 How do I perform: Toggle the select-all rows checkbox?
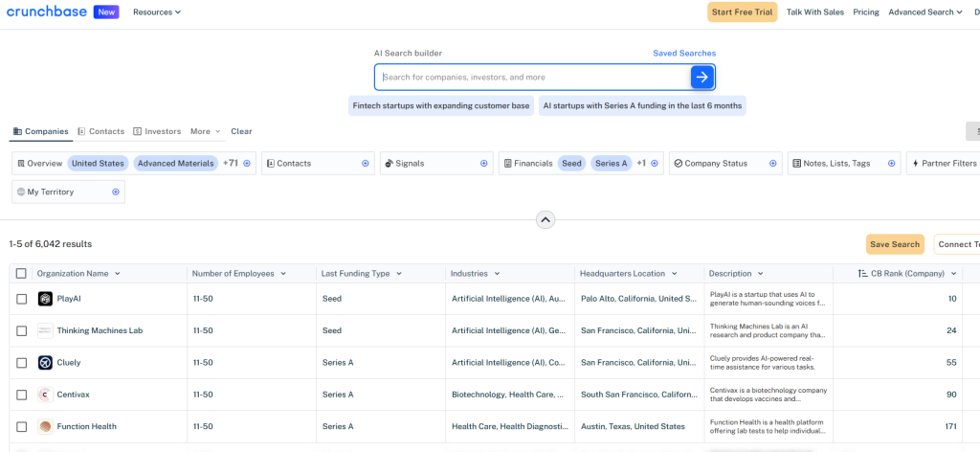[x=21, y=273]
